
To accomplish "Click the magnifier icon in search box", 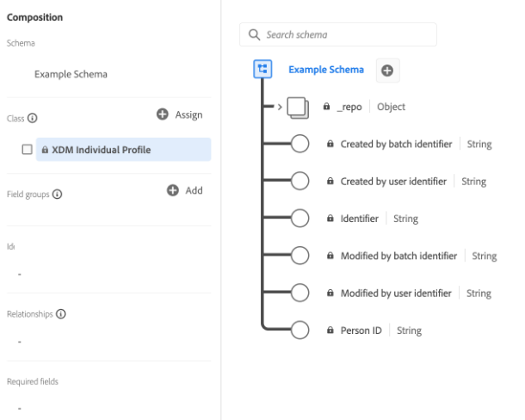I will click(254, 34).
